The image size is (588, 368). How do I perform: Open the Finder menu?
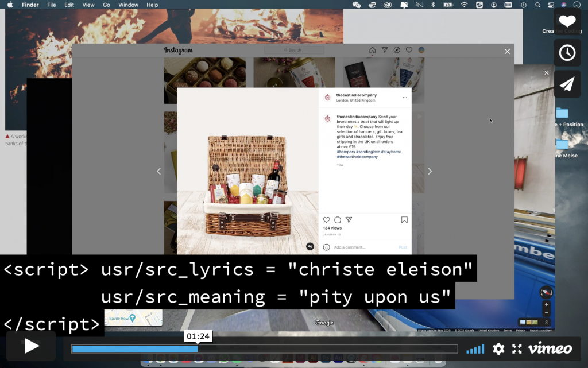pos(30,5)
